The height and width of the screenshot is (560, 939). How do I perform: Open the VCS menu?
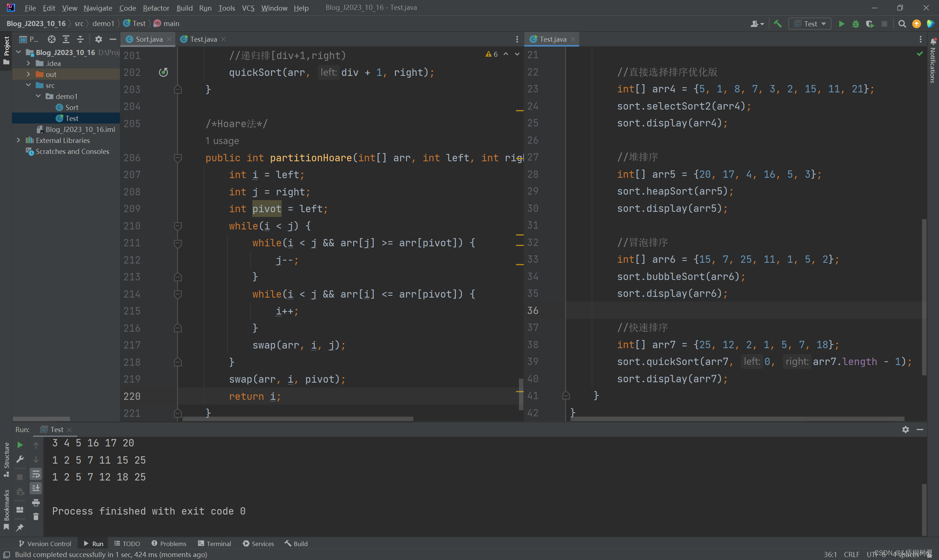coord(248,8)
